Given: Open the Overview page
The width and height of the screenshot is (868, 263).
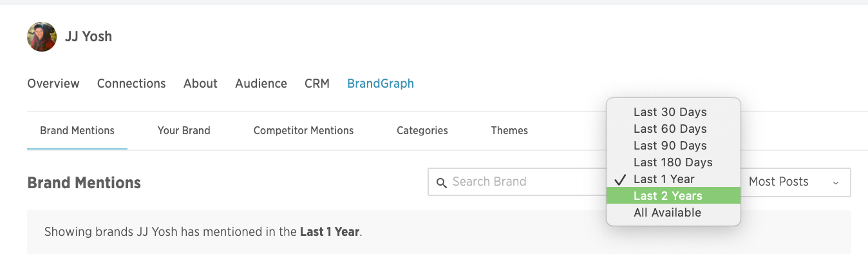Looking at the screenshot, I should (x=53, y=83).
